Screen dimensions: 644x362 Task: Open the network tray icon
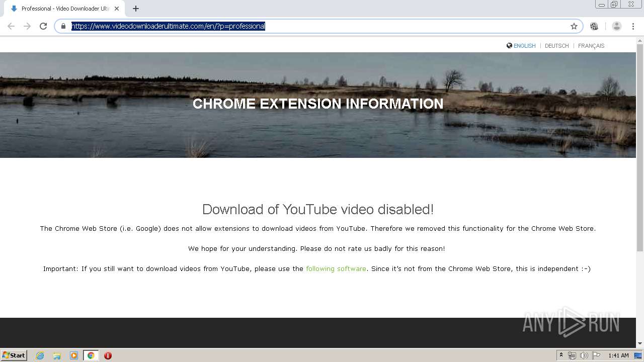[x=572, y=355]
